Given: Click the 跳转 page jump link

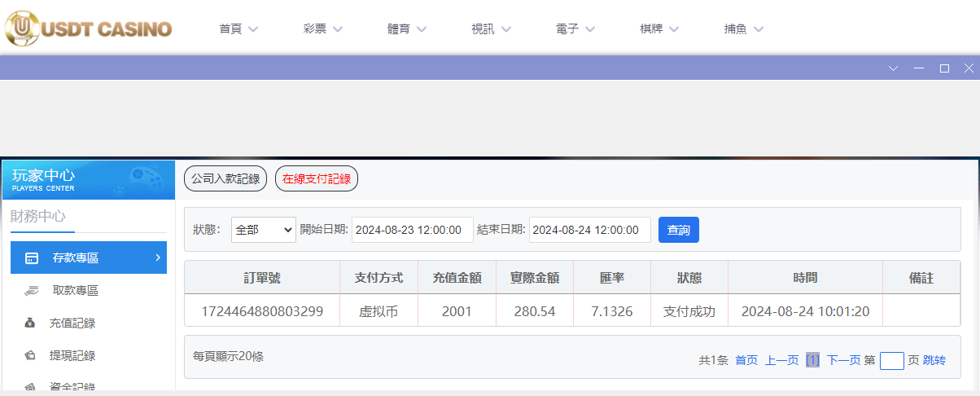Looking at the screenshot, I should click(934, 360).
